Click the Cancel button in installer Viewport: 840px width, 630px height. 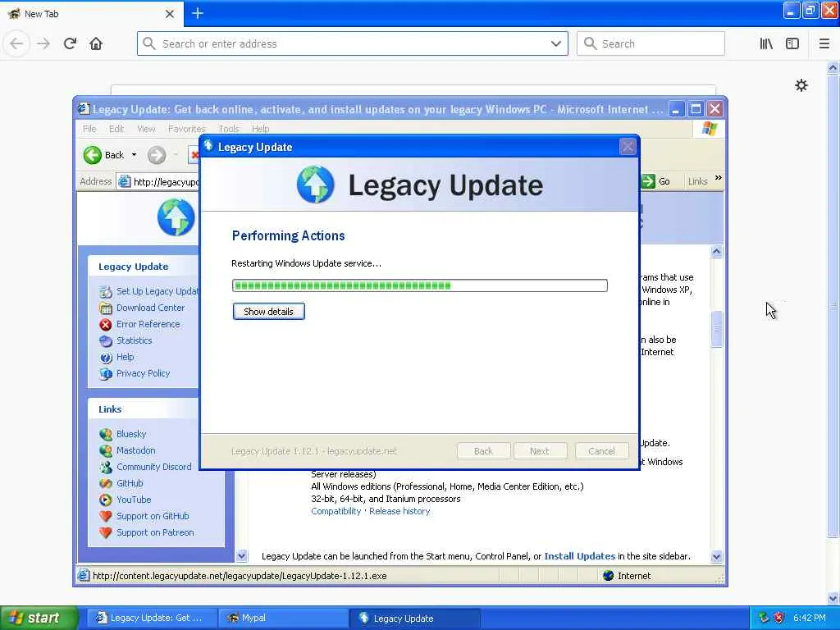click(x=601, y=451)
